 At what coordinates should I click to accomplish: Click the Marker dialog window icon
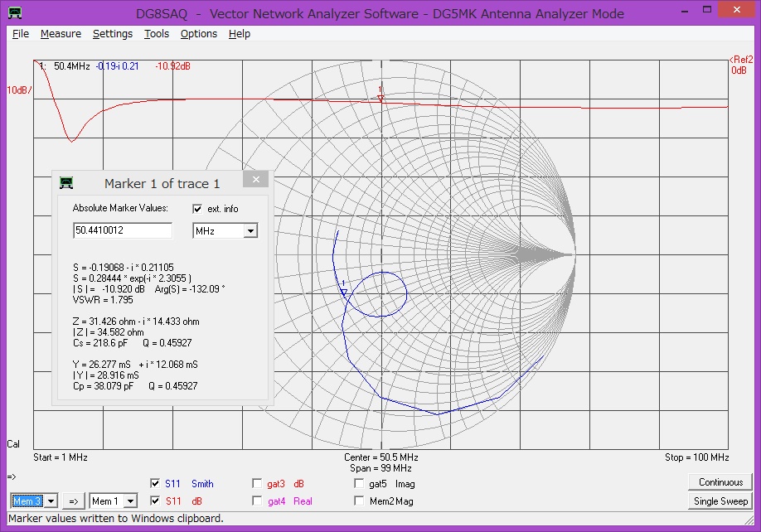[66, 183]
